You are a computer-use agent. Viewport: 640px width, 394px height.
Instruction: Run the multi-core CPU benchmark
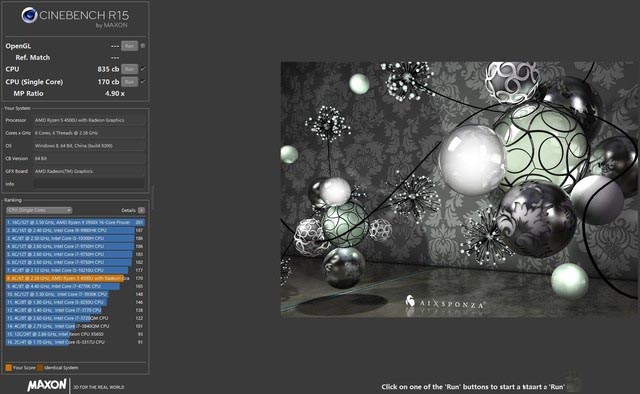click(129, 69)
